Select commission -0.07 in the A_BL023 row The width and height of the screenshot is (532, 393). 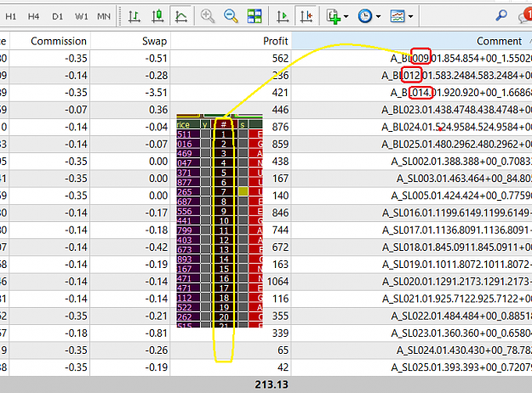[76, 110]
